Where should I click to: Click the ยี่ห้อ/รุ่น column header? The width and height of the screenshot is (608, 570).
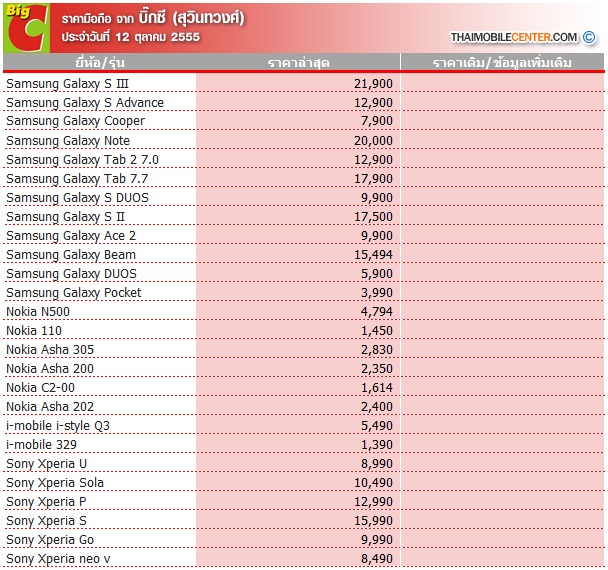point(100,62)
